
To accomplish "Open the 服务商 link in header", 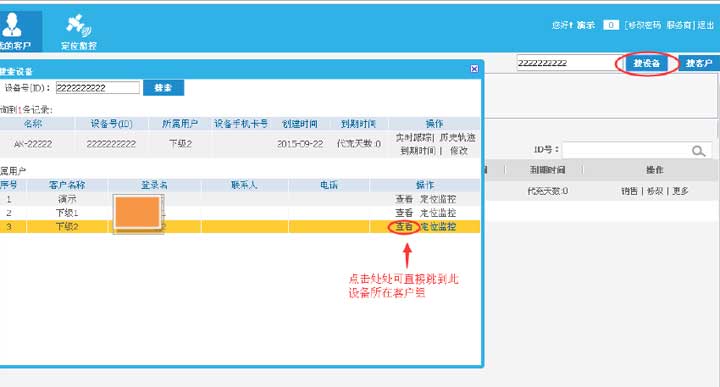I will pos(679,25).
